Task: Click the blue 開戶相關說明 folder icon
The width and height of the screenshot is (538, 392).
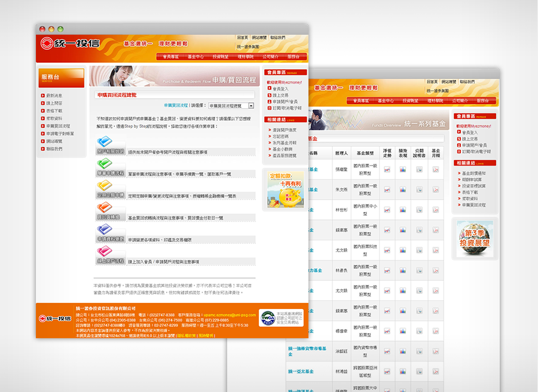Action: pyautogui.click(x=105, y=141)
